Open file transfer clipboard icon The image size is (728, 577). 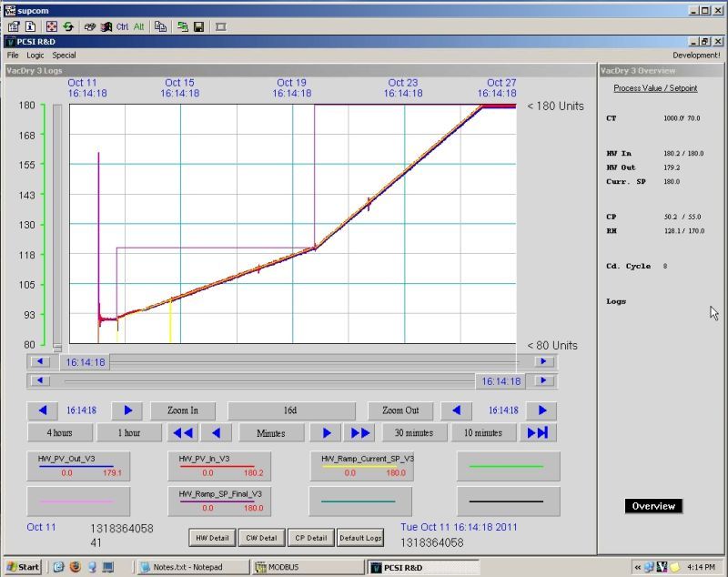161,27
